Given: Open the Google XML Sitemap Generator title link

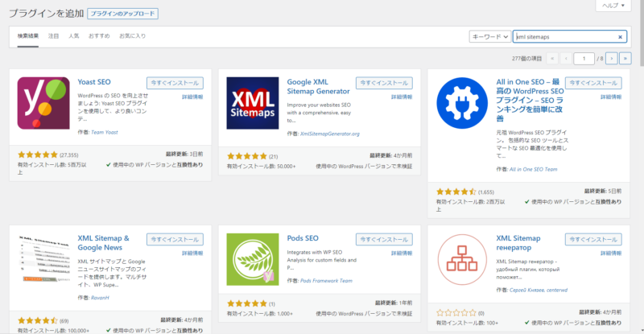Looking at the screenshot, I should 318,87.
